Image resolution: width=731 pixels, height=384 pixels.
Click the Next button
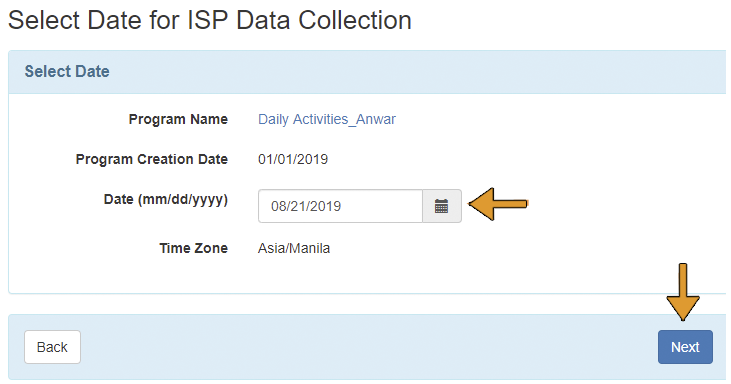(x=685, y=347)
